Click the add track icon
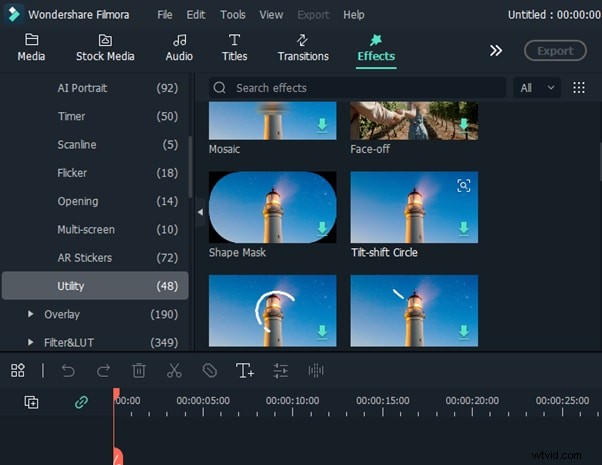 tap(31, 402)
